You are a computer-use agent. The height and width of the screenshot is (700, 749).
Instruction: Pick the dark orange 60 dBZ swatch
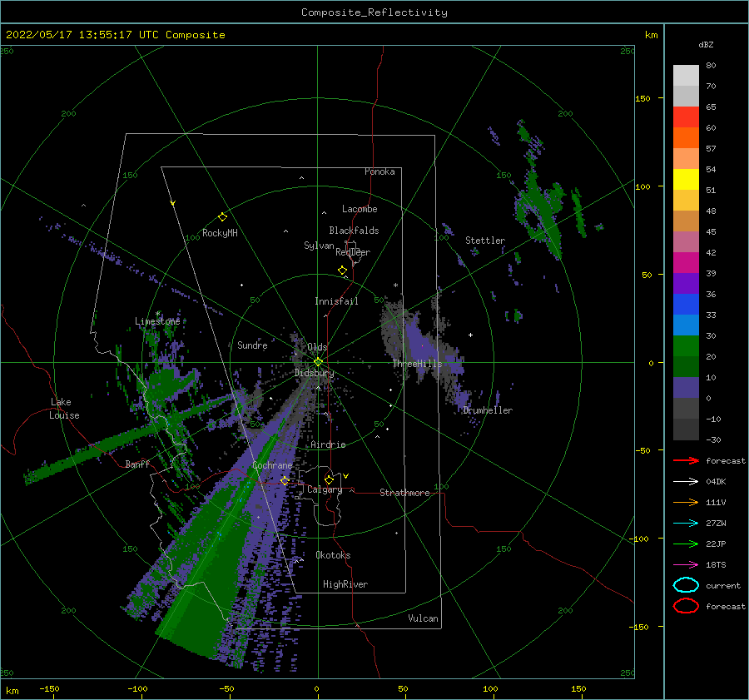[686, 138]
